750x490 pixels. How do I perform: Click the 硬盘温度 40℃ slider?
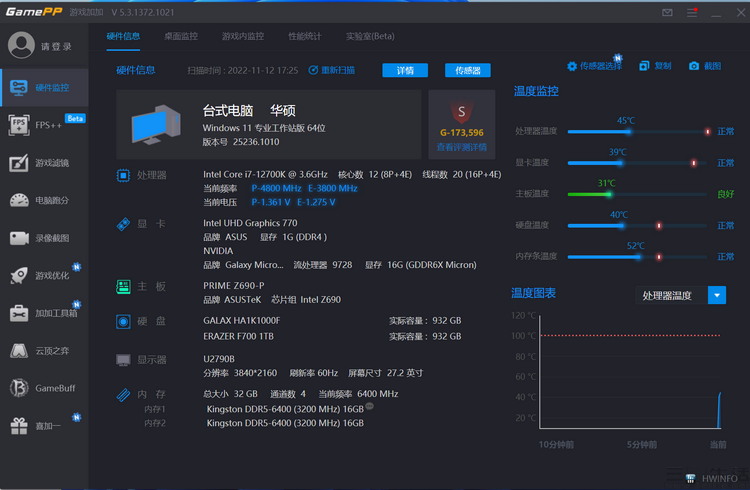(638, 225)
